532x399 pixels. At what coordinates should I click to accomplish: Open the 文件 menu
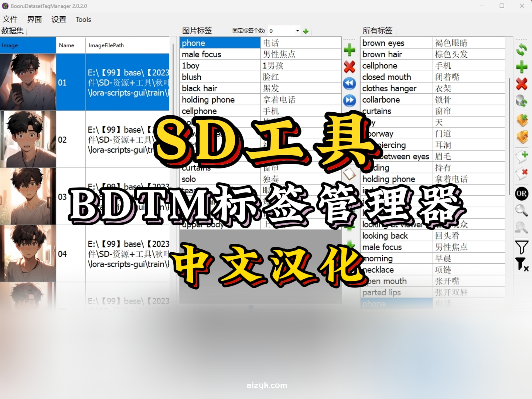pyautogui.click(x=10, y=19)
